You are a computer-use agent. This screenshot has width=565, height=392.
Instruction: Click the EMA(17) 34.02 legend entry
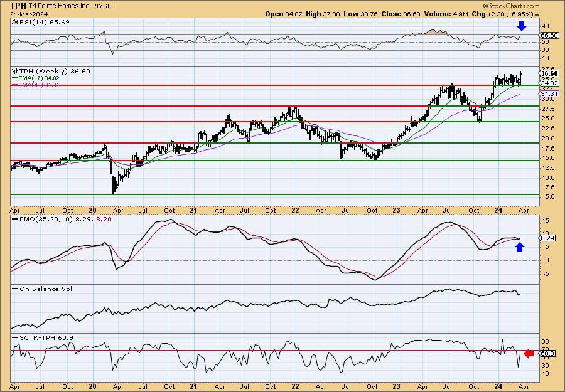click(x=36, y=78)
